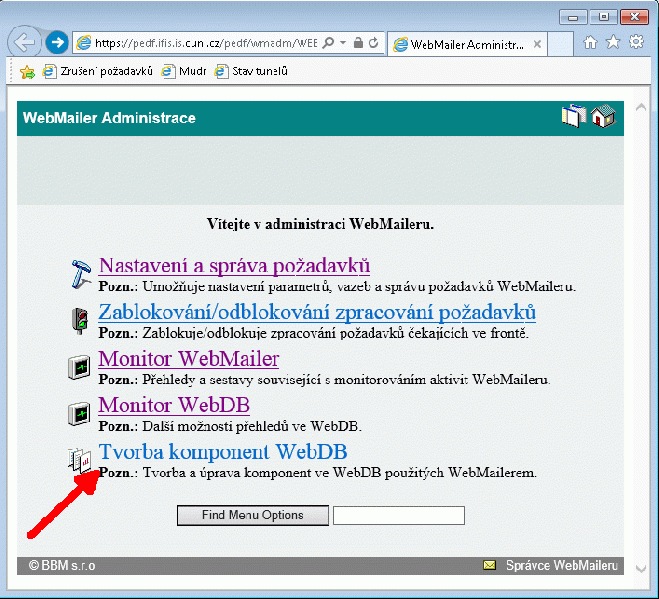Minimize the browser window
The height and width of the screenshot is (599, 659).
tap(573, 17)
